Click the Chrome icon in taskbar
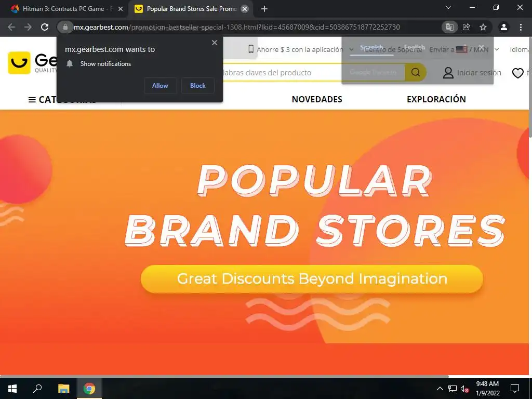The height and width of the screenshot is (399, 532). point(89,389)
